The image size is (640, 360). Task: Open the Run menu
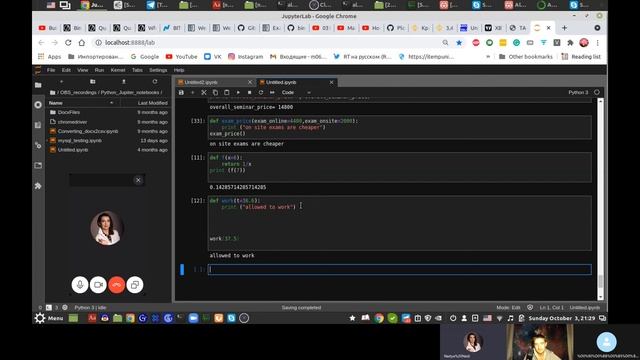click(x=99, y=70)
